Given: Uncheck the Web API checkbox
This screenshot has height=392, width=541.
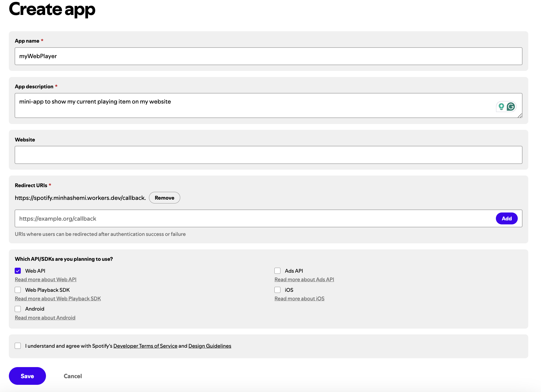Looking at the screenshot, I should (x=18, y=271).
